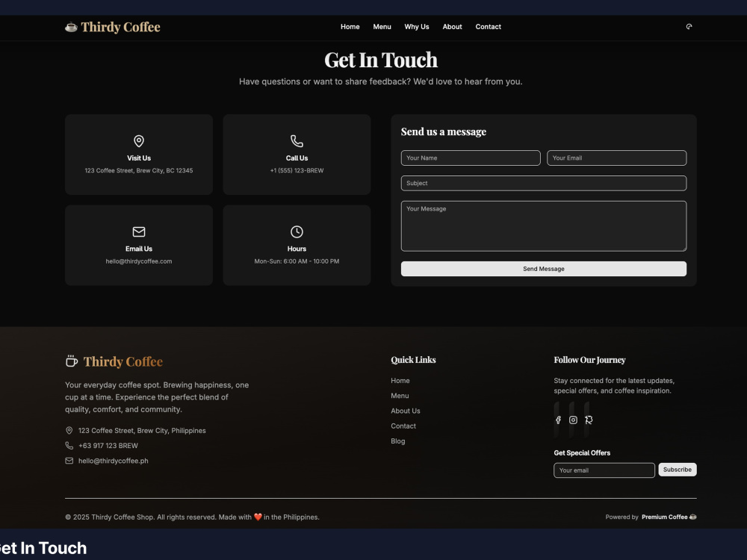Focus the Subject field

coord(544,184)
